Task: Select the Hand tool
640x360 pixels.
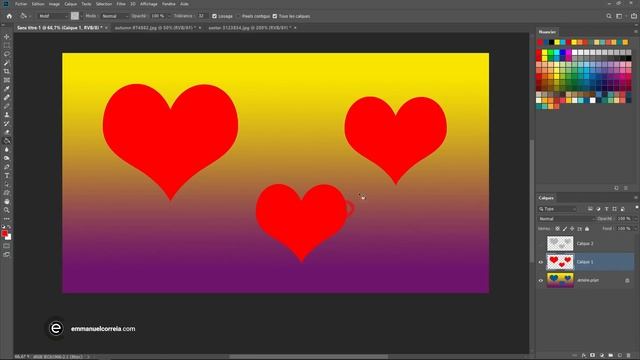Action: click(x=7, y=201)
